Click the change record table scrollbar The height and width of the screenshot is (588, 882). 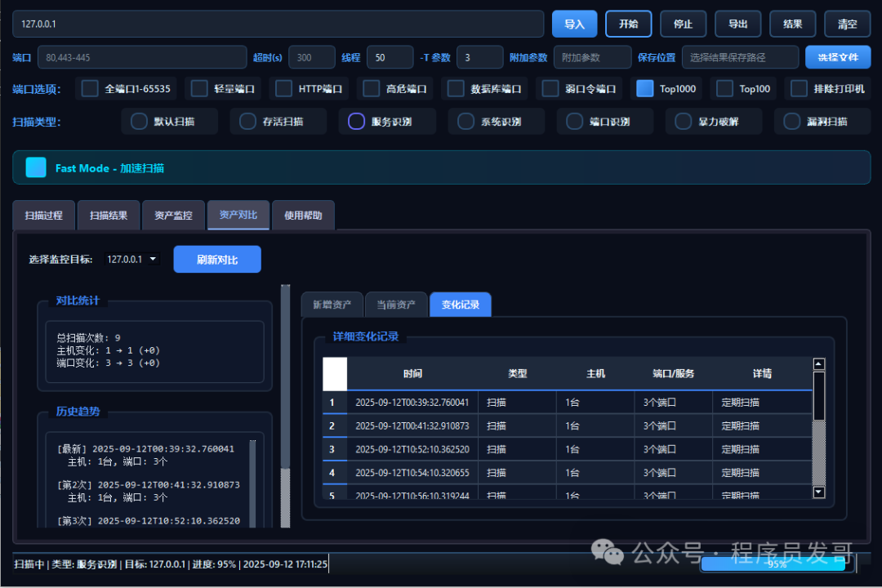[817, 433]
